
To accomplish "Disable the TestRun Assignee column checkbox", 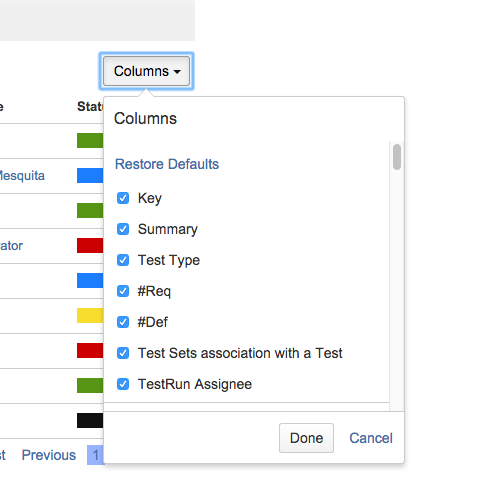I will 123,384.
